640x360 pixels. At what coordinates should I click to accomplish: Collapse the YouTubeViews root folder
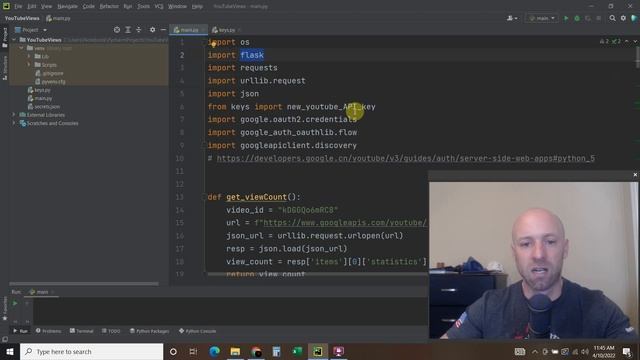pyautogui.click(x=14, y=40)
